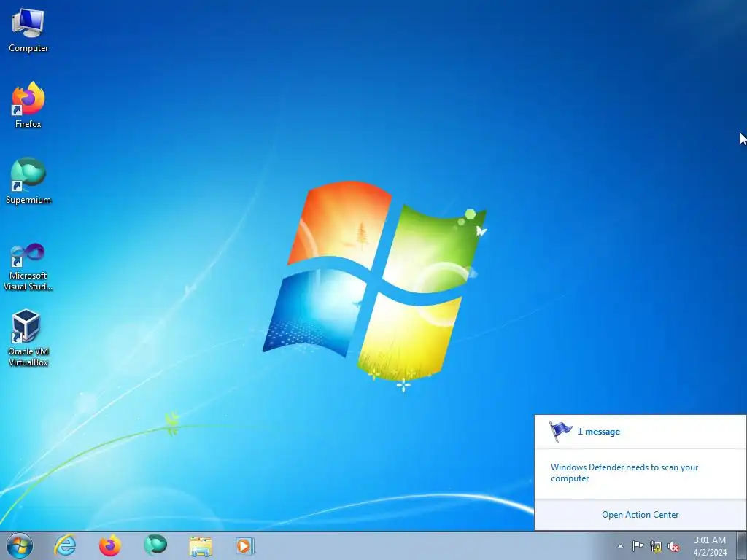This screenshot has width=747, height=560.
Task: Click the muted volume tray icon
Action: coord(673,547)
